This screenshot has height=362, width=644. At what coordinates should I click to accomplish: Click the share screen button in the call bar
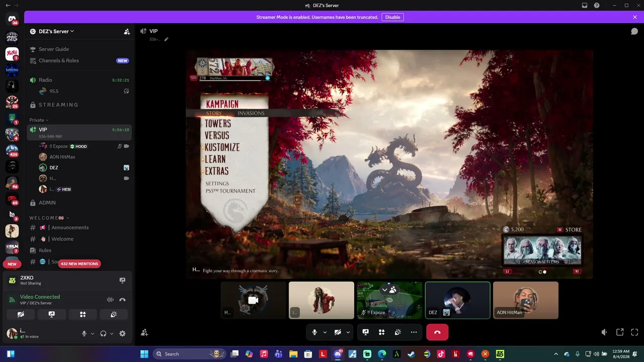coord(366,332)
